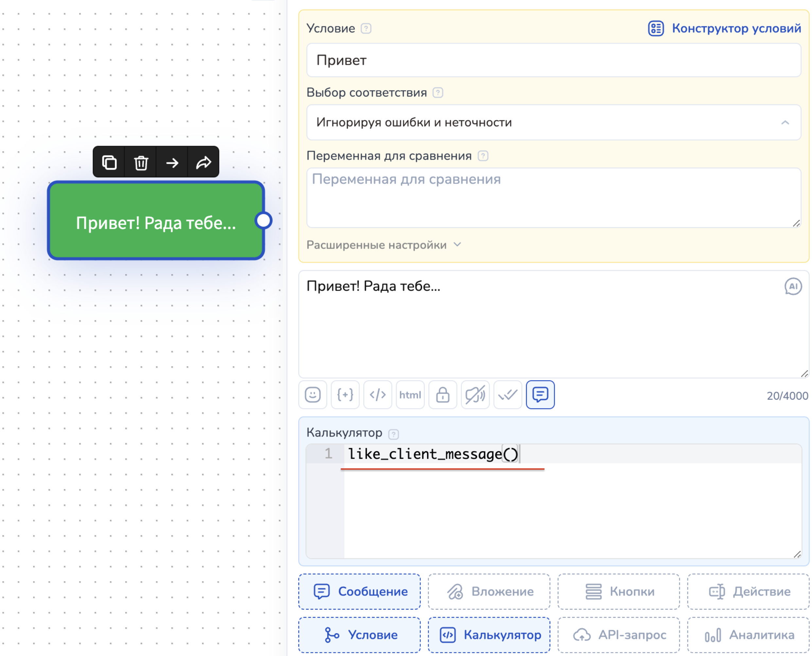Click the connector circle on the green block
This screenshot has height=656, width=812.
tap(263, 220)
